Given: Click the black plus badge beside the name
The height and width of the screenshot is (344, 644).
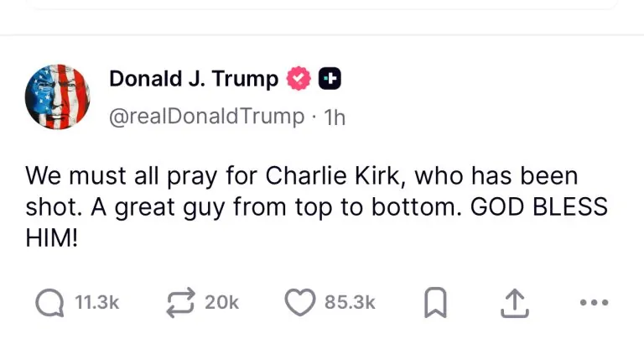Looking at the screenshot, I should (330, 80).
